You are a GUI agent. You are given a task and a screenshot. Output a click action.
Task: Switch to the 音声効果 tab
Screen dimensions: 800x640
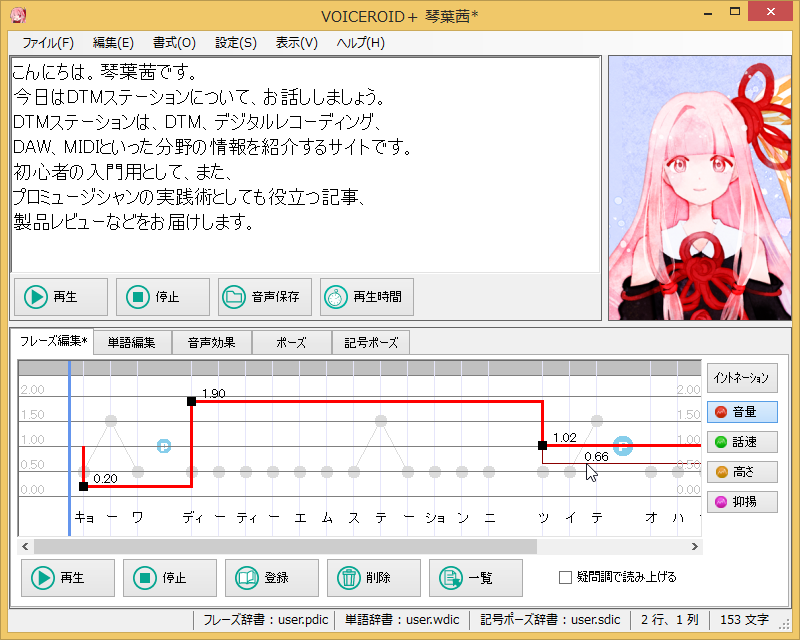point(211,342)
